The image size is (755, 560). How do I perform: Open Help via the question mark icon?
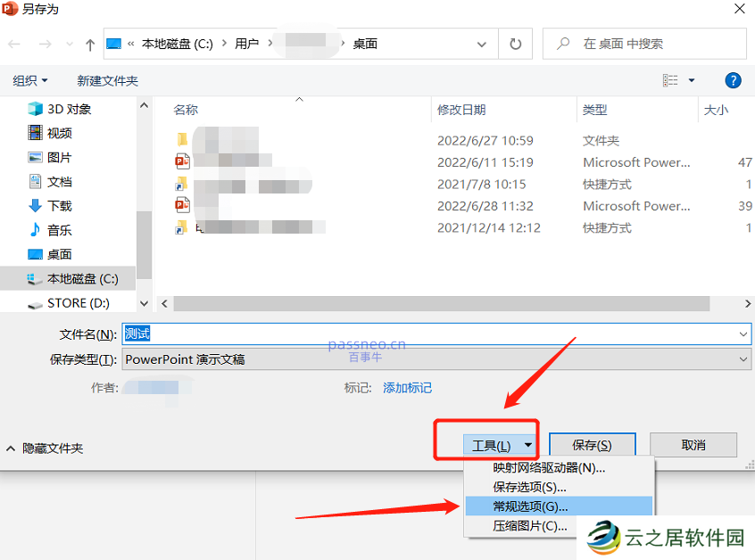tap(733, 79)
